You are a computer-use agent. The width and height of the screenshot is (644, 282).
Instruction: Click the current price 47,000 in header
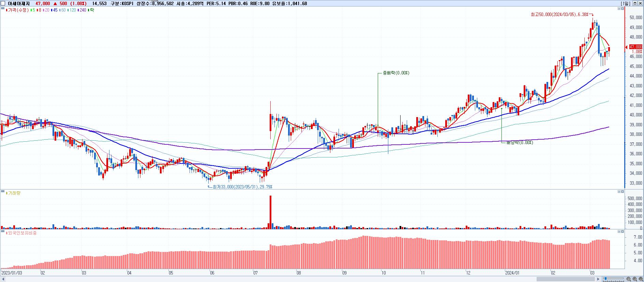[x=43, y=3]
